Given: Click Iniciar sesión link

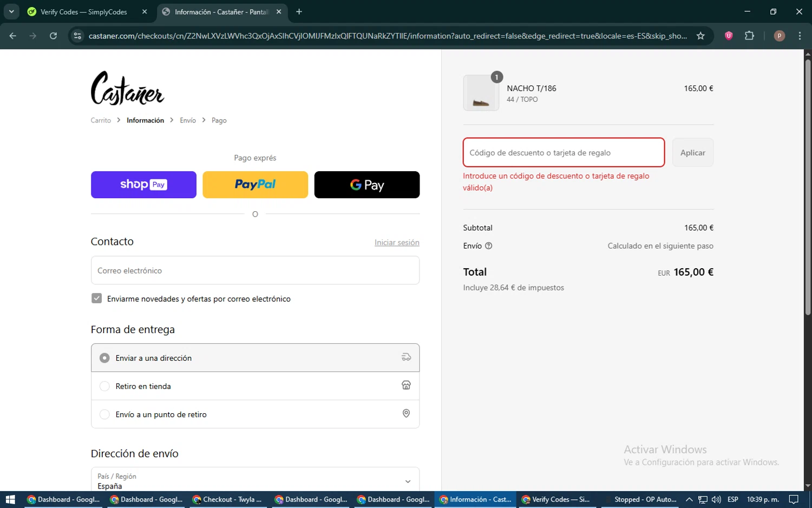Looking at the screenshot, I should pyautogui.click(x=397, y=243).
